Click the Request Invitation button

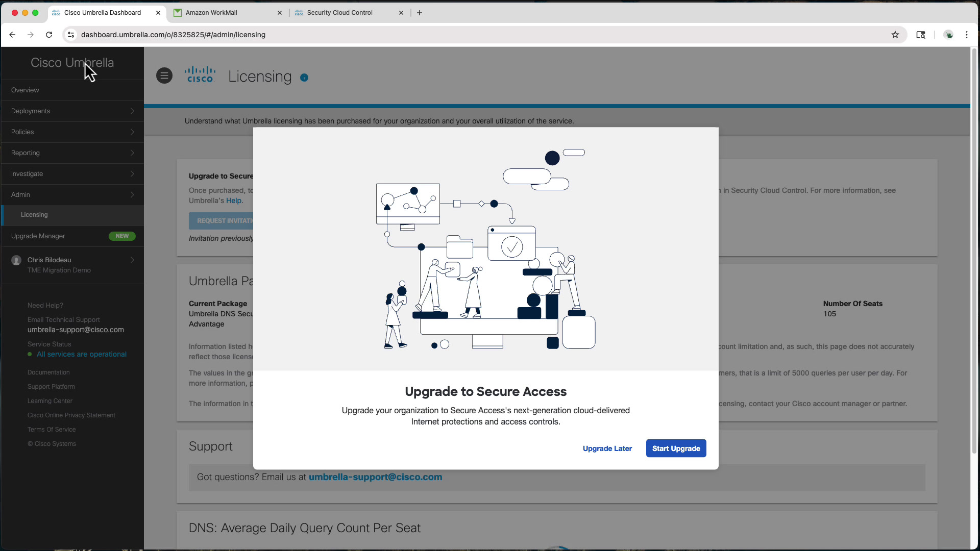point(221,221)
